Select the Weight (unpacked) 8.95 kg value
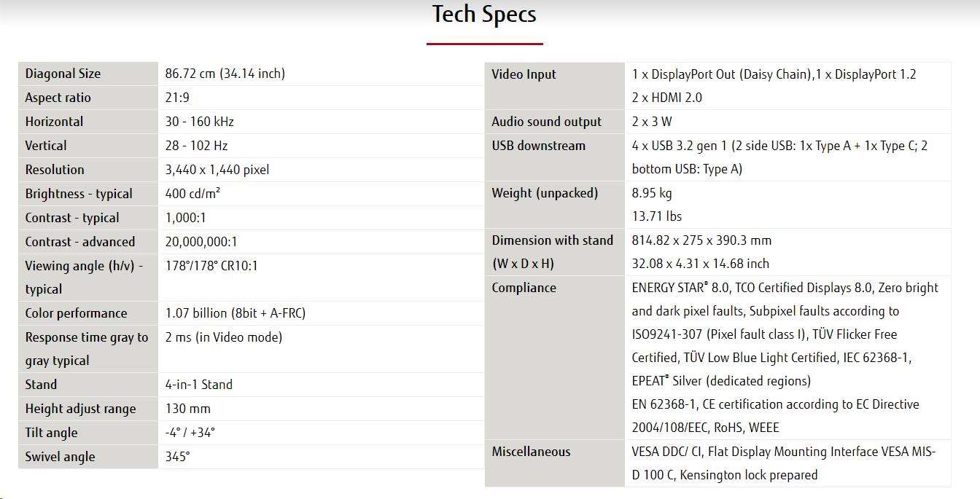This screenshot has width=980, height=499. click(652, 193)
